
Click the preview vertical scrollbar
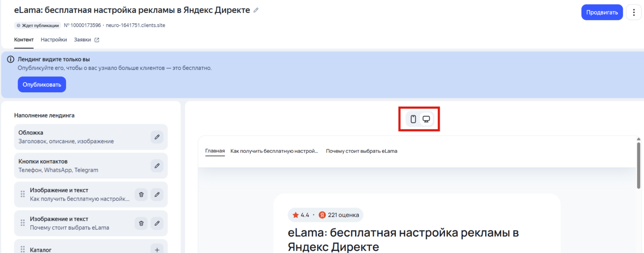tap(639, 165)
